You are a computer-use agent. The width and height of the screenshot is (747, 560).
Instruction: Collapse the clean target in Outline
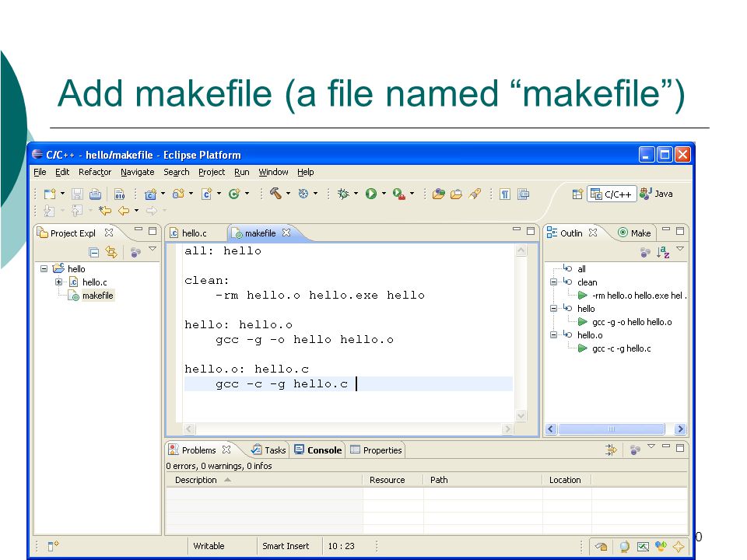[x=553, y=282]
